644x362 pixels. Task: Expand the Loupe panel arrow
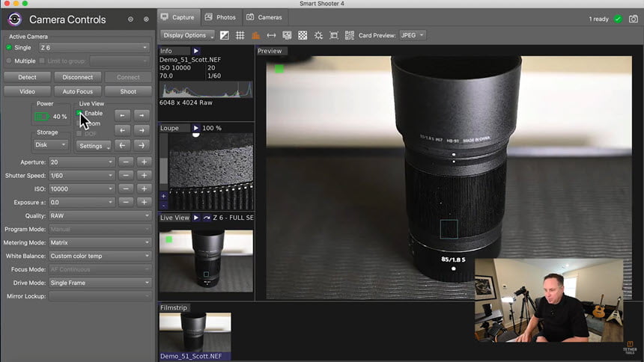tap(196, 128)
